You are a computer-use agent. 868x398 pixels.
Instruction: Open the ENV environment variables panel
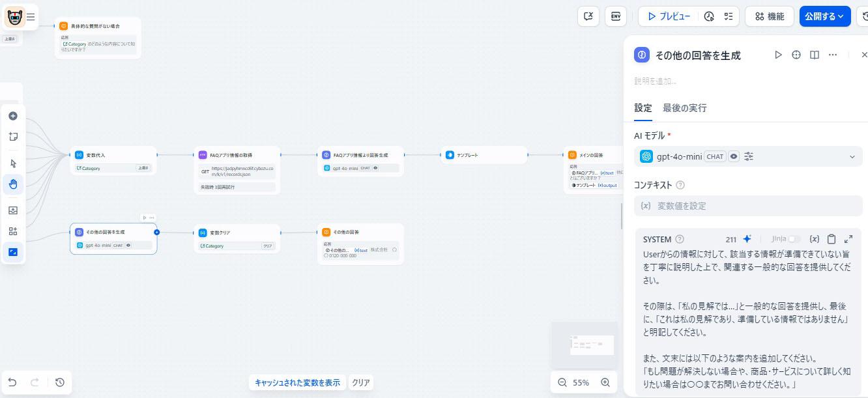point(615,16)
